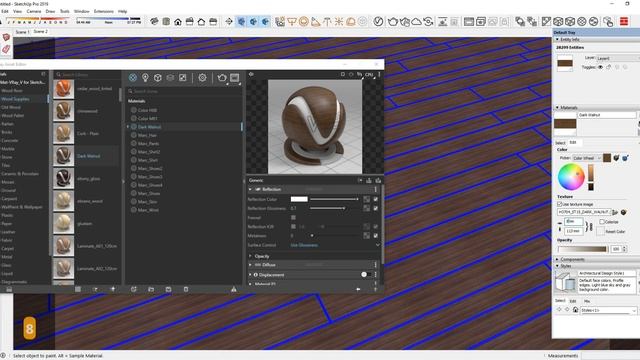Uncheck Use texture image

click(x=560, y=204)
